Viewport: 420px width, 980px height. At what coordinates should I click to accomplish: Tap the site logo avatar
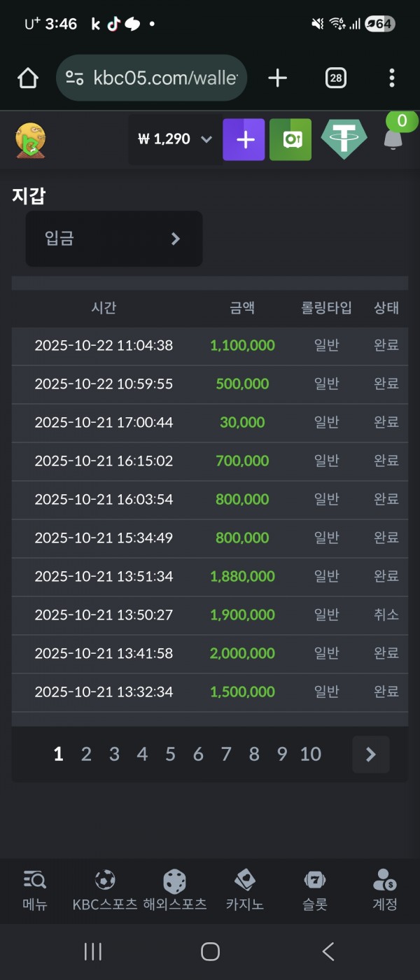(x=30, y=140)
